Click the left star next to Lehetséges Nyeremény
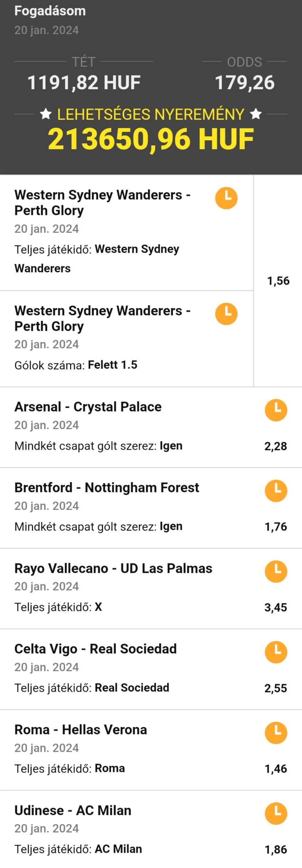This screenshot has width=302, height=868. tap(46, 113)
